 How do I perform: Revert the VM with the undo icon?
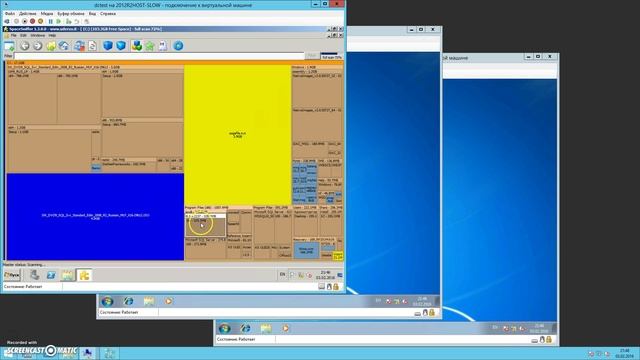pyautogui.click(x=76, y=21)
